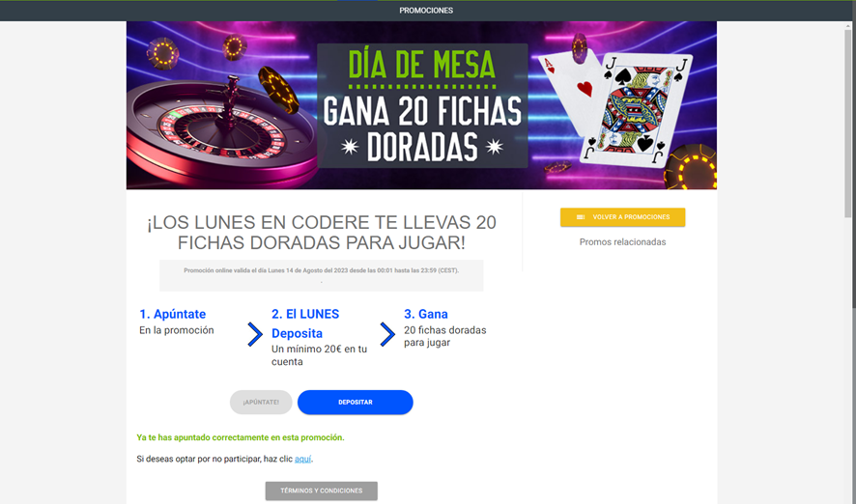This screenshot has height=504, width=856.
Task: Click the greyed-out ¡Apúntate! button
Action: click(261, 402)
